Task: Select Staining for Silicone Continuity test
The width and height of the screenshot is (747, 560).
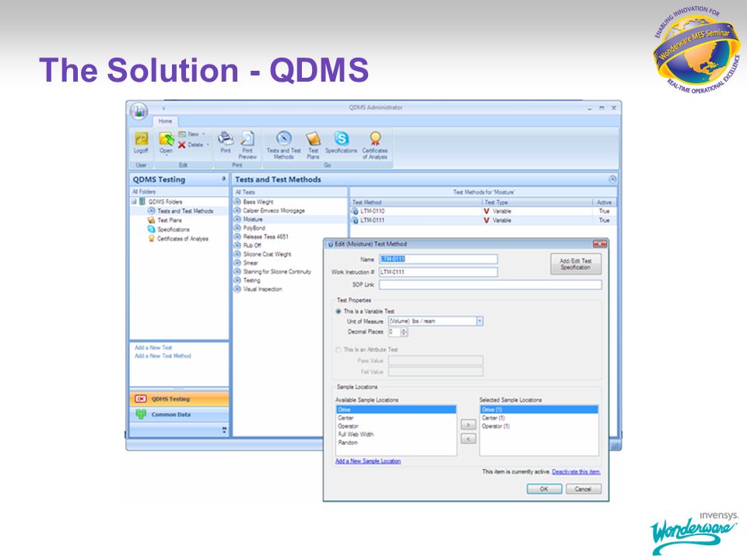Action: (x=277, y=271)
